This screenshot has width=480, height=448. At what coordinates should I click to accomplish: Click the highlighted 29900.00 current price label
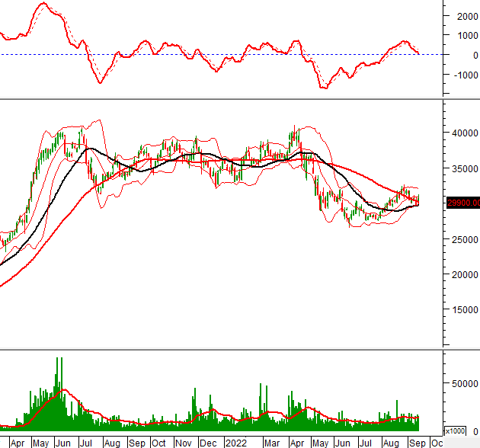coord(463,203)
